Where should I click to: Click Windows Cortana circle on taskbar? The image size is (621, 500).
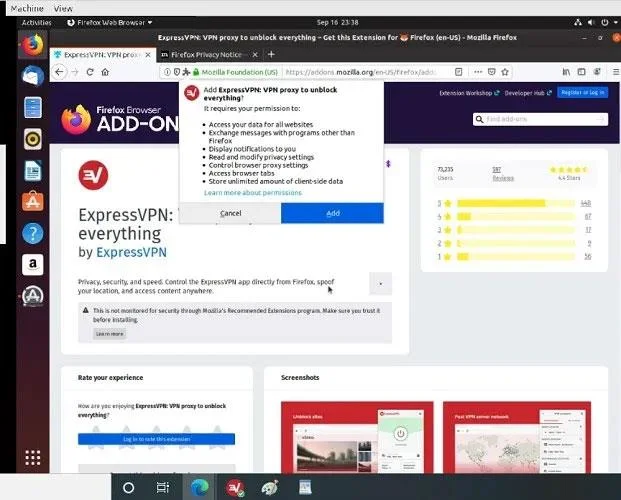tap(128, 488)
